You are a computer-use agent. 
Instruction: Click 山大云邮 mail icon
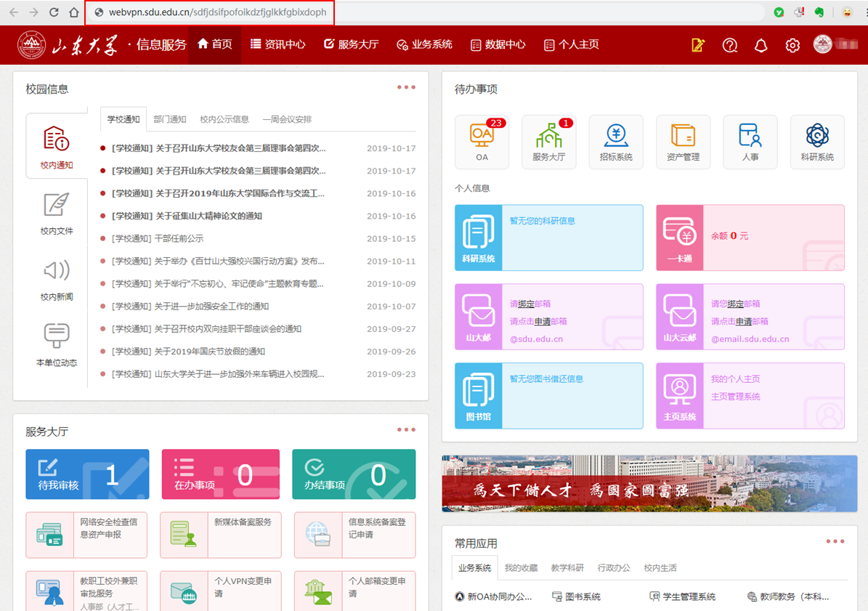tap(680, 317)
